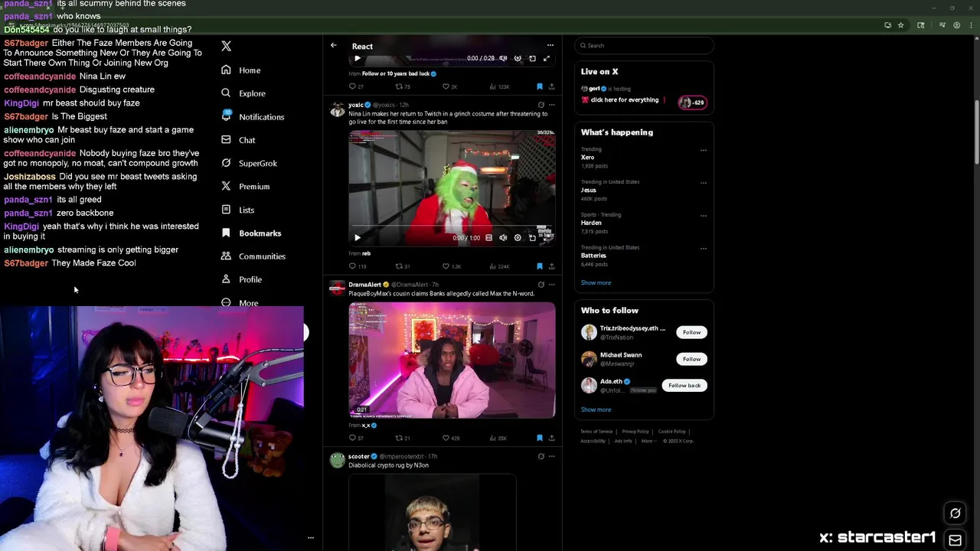This screenshot has height=551, width=980.
Task: Show more trends under What's happening
Action: (x=596, y=282)
